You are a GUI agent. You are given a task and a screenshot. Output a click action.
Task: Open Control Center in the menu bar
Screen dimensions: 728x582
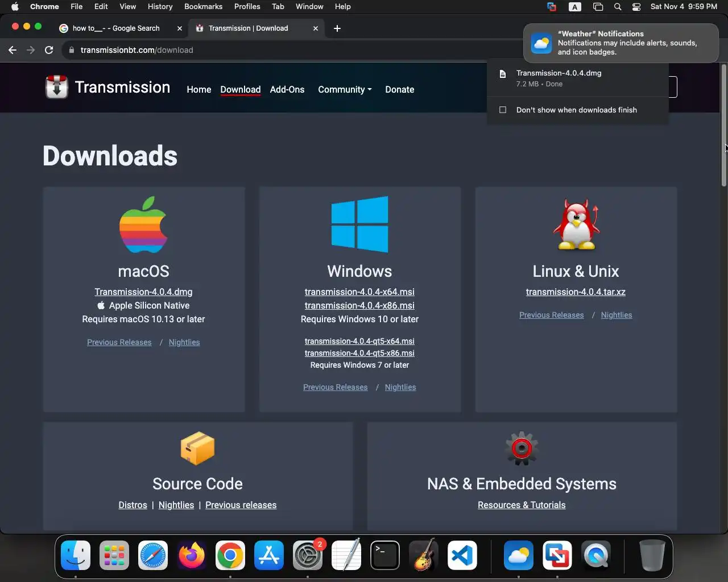click(636, 7)
